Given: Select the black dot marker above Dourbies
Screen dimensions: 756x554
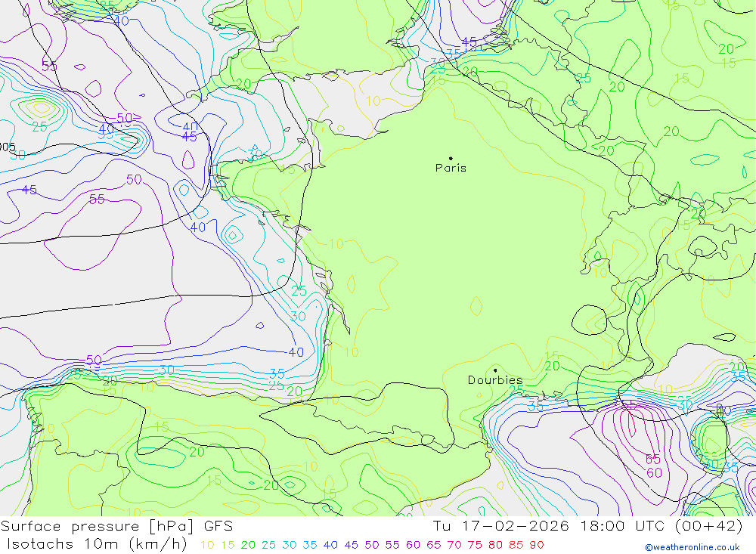Looking at the screenshot, I should [495, 370].
